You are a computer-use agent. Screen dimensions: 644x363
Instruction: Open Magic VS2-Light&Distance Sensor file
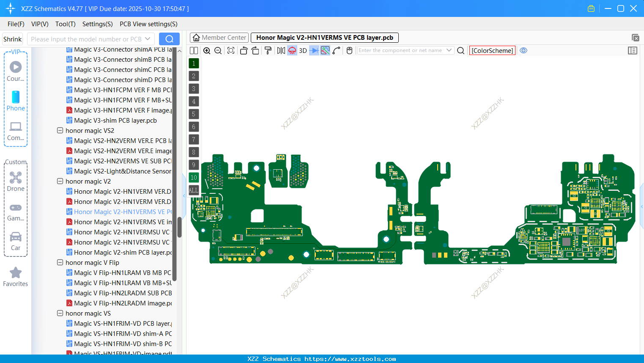(x=119, y=171)
